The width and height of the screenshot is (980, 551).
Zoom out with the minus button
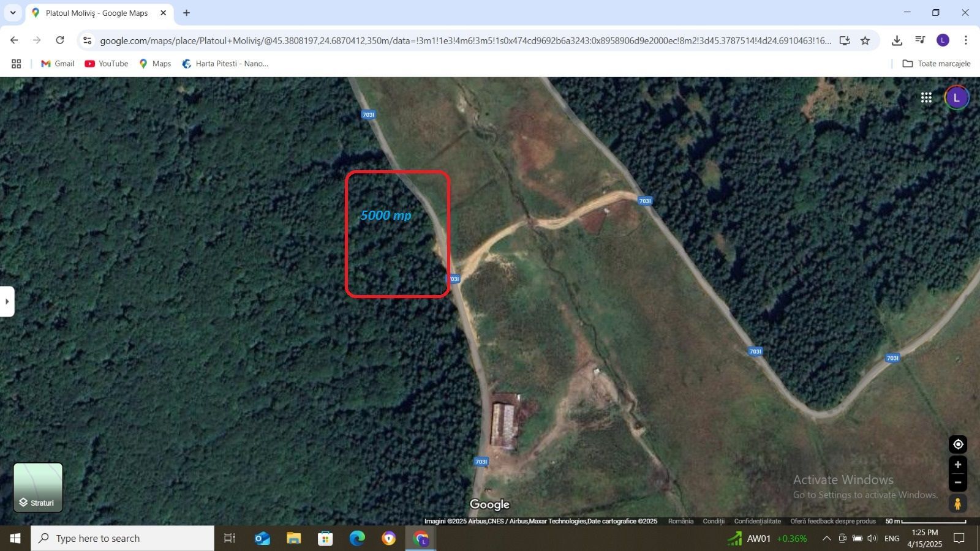tap(957, 482)
